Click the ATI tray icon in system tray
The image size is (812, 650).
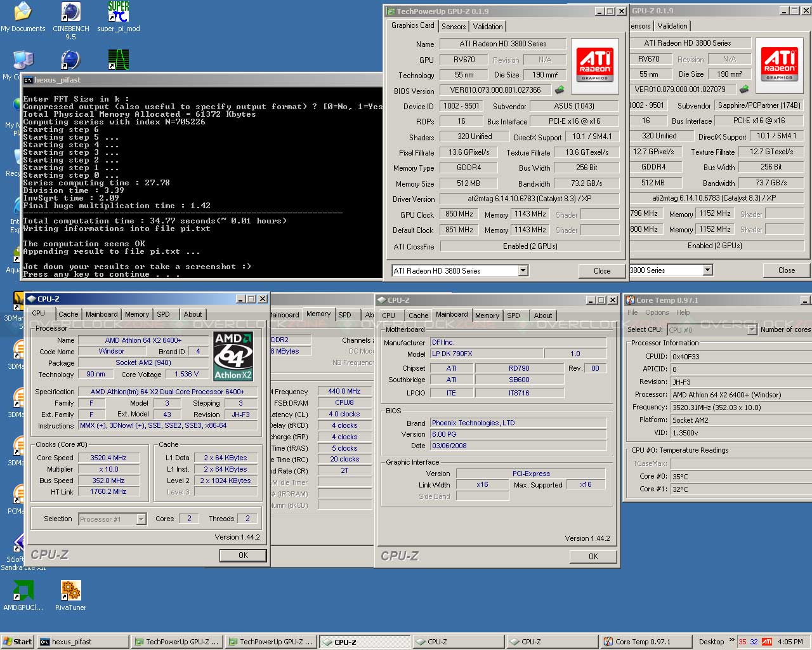(x=767, y=642)
